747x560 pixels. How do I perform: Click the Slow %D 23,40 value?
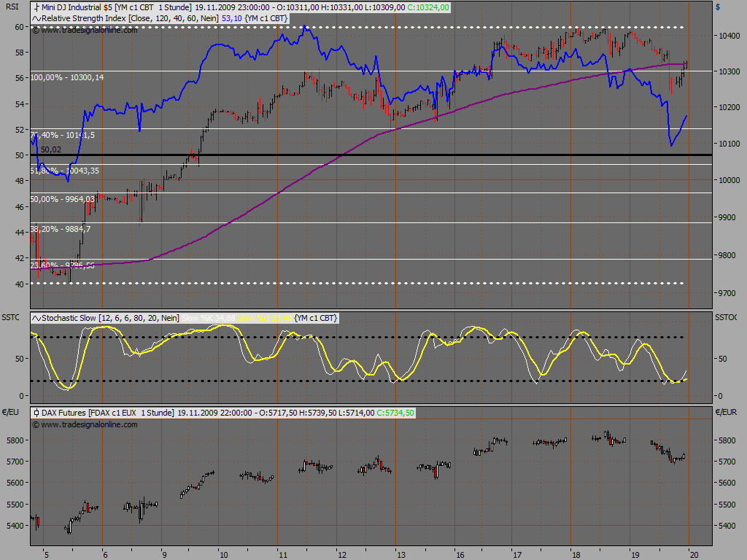[x=264, y=318]
